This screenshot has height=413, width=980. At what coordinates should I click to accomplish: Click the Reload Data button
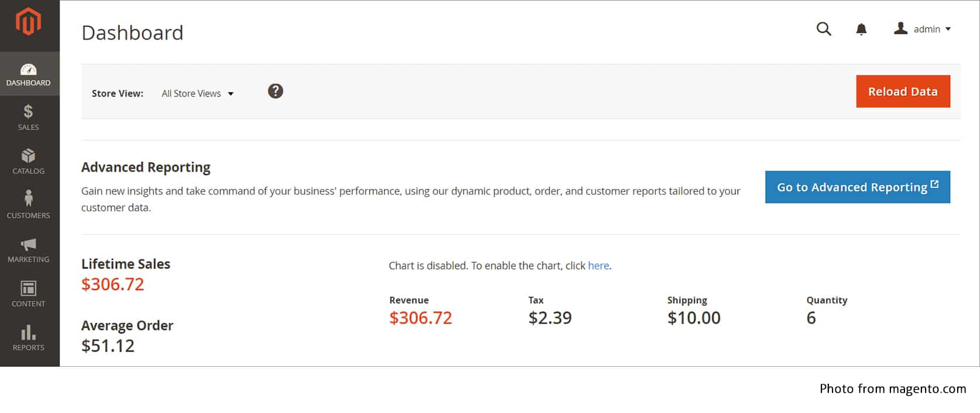(903, 91)
